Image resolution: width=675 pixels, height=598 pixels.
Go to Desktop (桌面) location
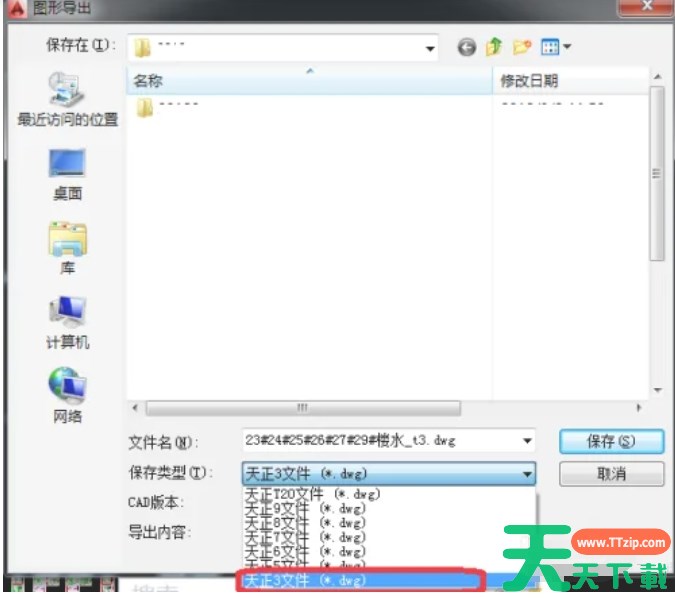point(68,174)
